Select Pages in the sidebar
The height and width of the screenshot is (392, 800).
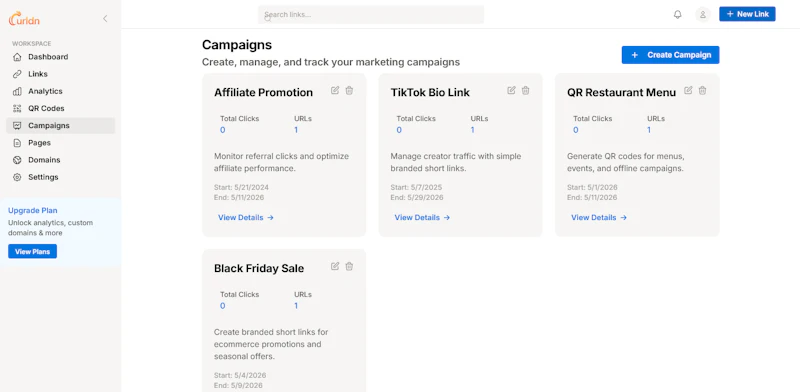click(61, 143)
